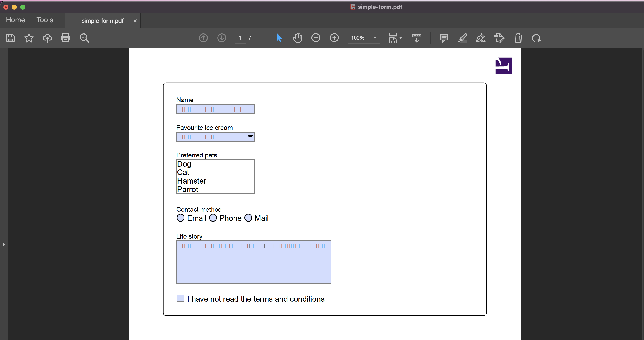Select the Hand pan tool
The image size is (644, 340).
(x=297, y=38)
